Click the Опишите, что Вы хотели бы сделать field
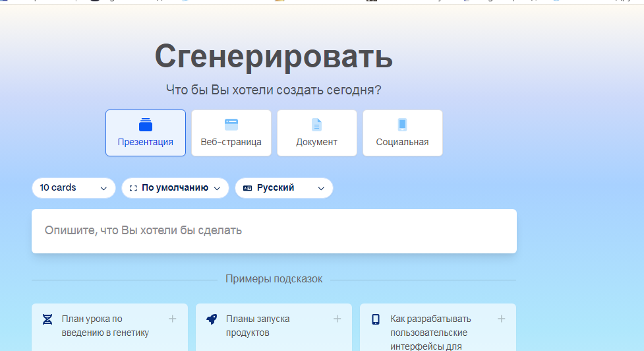Image resolution: width=644 pixels, height=351 pixels. click(x=274, y=231)
